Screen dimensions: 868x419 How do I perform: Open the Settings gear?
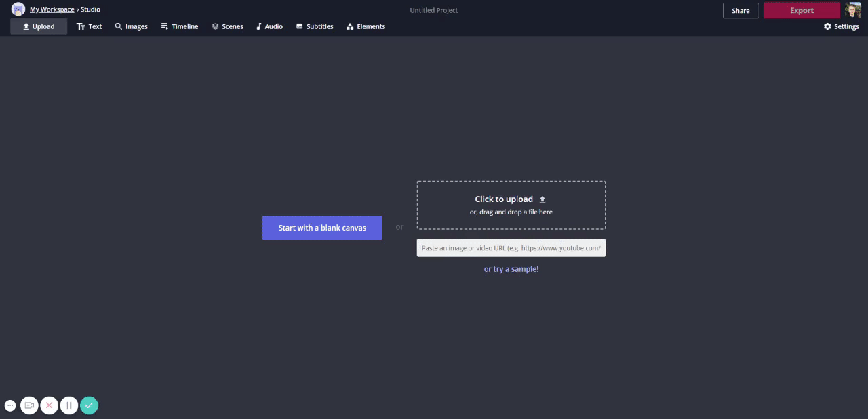[841, 26]
